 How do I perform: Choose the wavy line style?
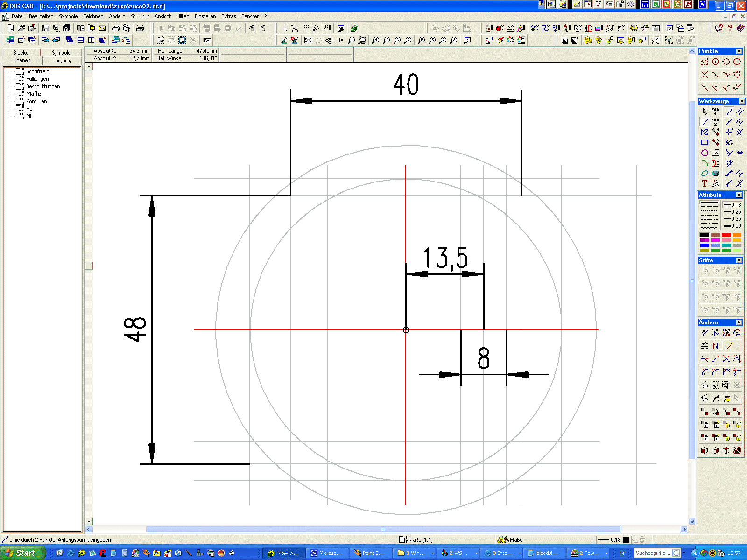tap(709, 227)
